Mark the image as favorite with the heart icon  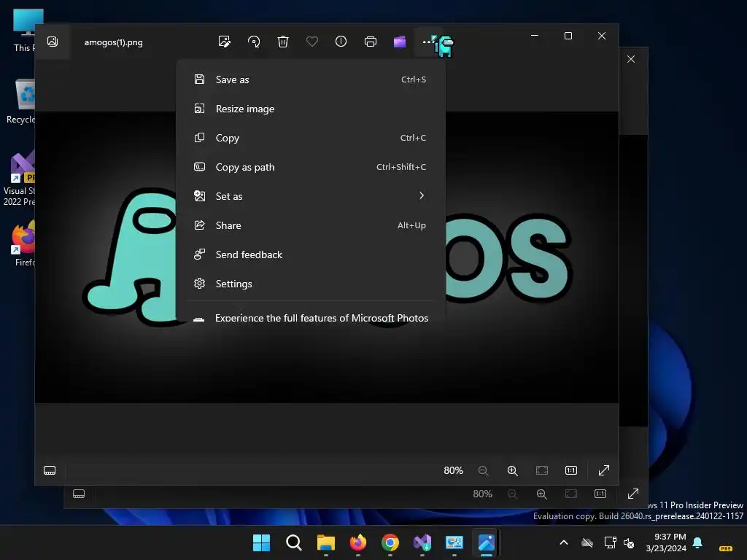[312, 42]
